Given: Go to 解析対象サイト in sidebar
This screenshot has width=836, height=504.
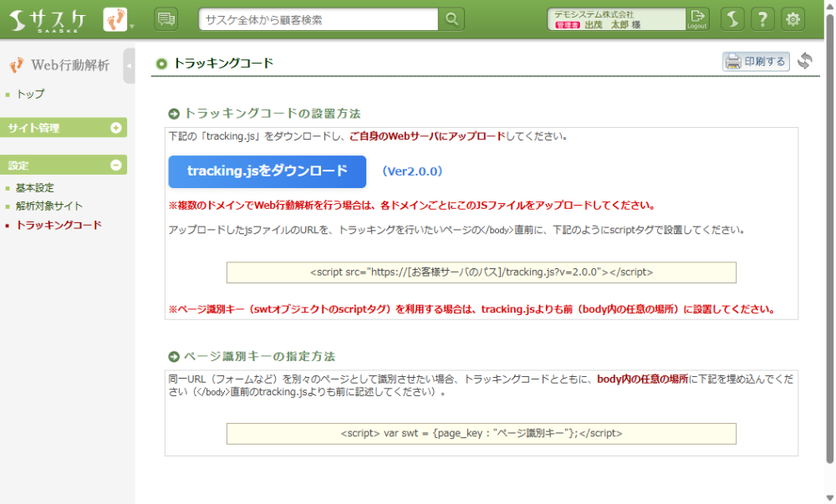Looking at the screenshot, I should click(49, 206).
